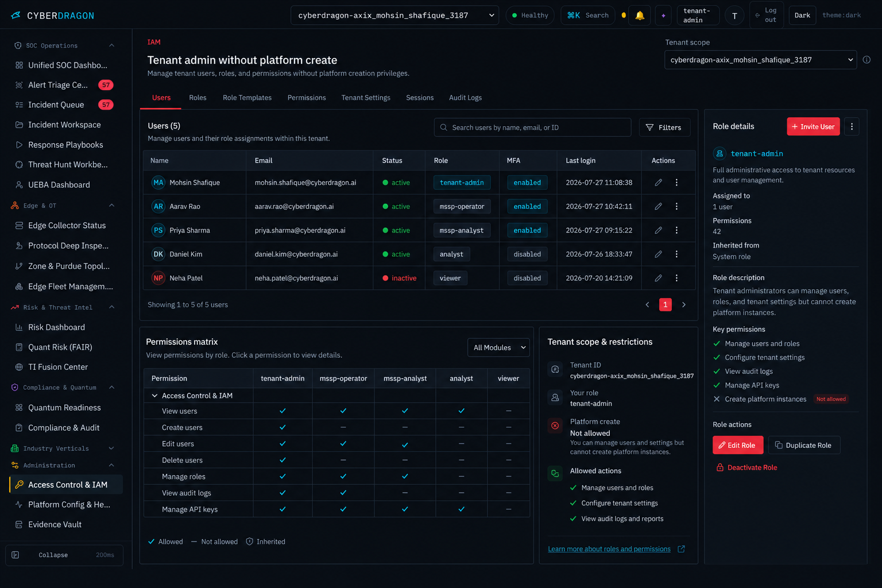Viewport: 882px width, 588px height.
Task: Click the inactive status for Neha Patel
Action: coord(399,278)
